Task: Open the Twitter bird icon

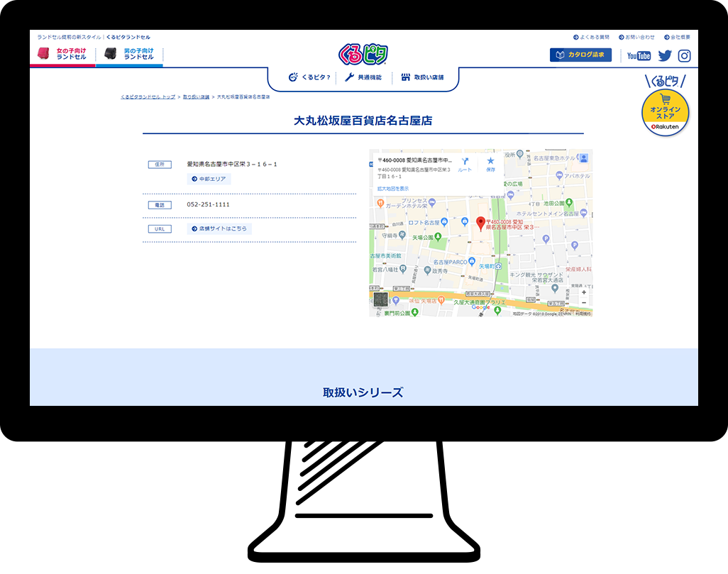Action: 665,56
